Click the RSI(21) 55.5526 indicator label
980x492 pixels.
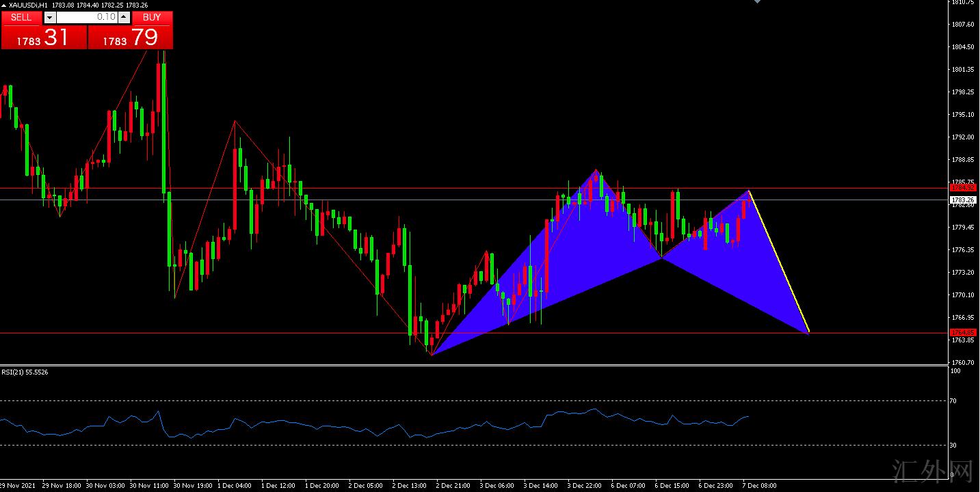coord(25,372)
